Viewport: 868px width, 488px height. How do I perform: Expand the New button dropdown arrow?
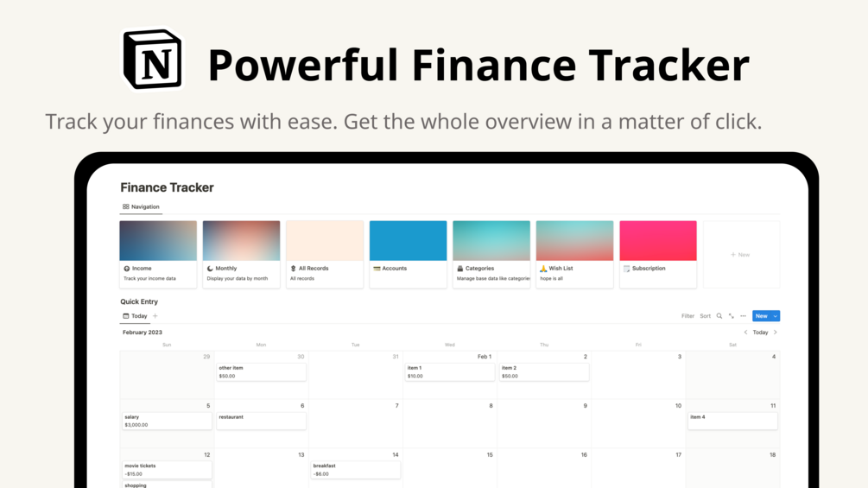pos(775,316)
